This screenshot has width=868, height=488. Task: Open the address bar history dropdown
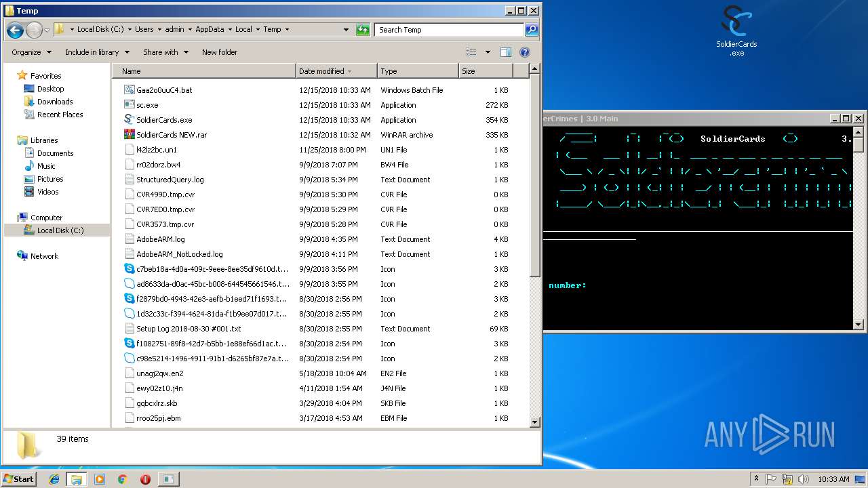pyautogui.click(x=346, y=30)
